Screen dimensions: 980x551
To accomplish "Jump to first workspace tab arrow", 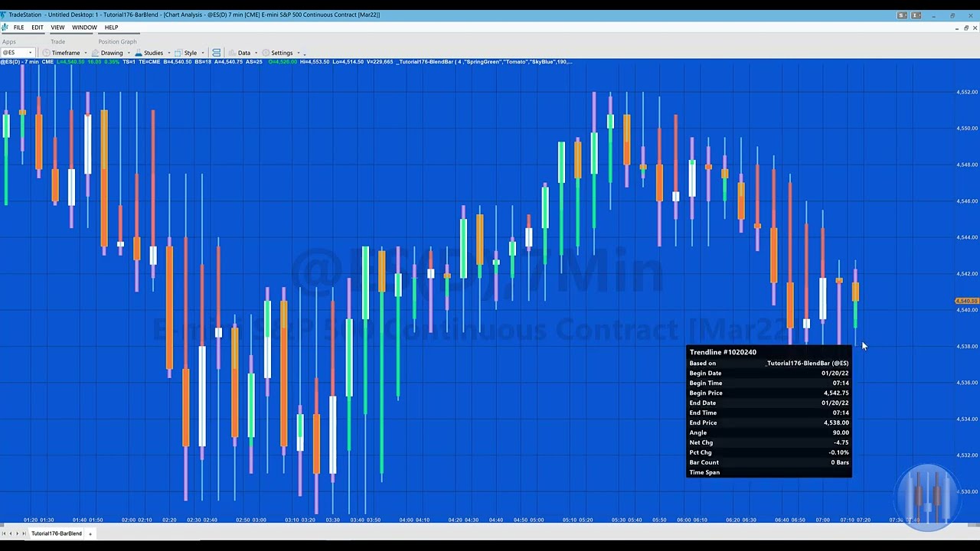I will click(x=4, y=533).
